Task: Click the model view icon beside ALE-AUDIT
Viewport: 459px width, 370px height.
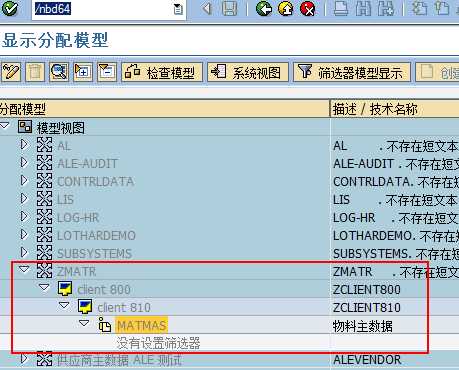Action: pos(44,163)
